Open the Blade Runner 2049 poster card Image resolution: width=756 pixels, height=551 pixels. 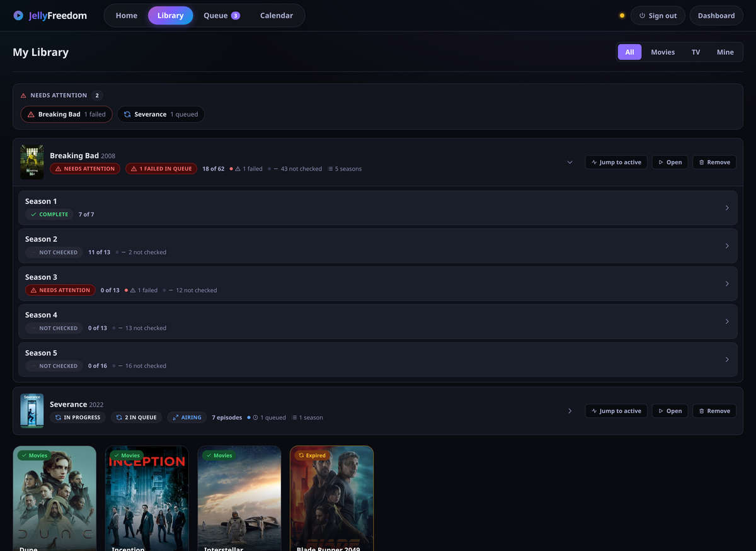(332, 498)
